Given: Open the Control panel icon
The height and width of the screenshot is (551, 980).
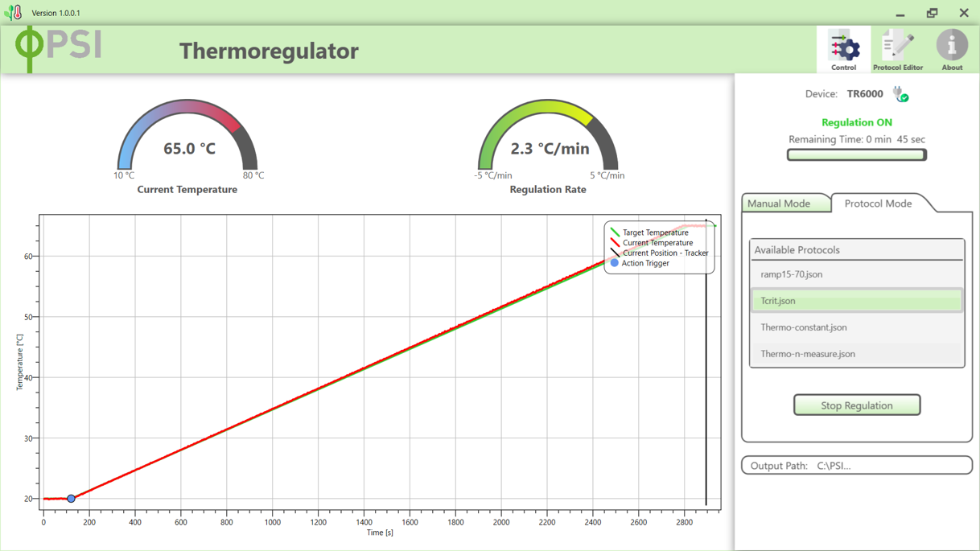Looking at the screenshot, I should click(843, 50).
